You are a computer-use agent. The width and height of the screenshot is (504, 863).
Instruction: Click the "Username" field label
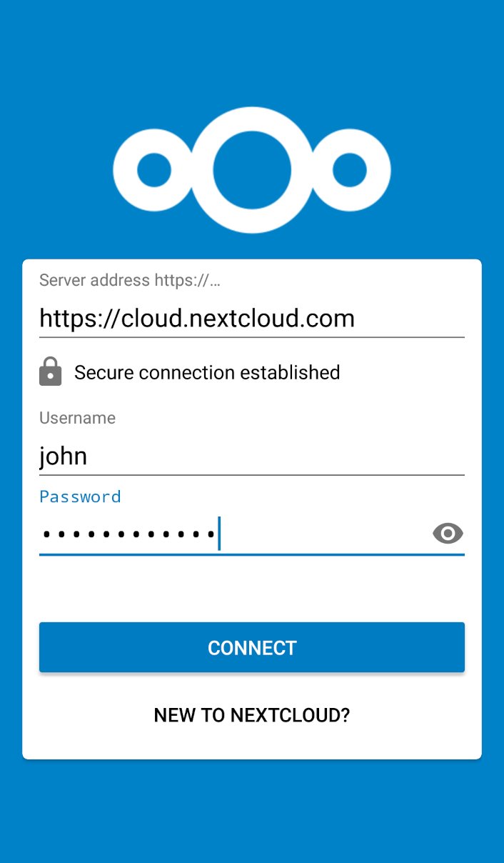(x=77, y=418)
